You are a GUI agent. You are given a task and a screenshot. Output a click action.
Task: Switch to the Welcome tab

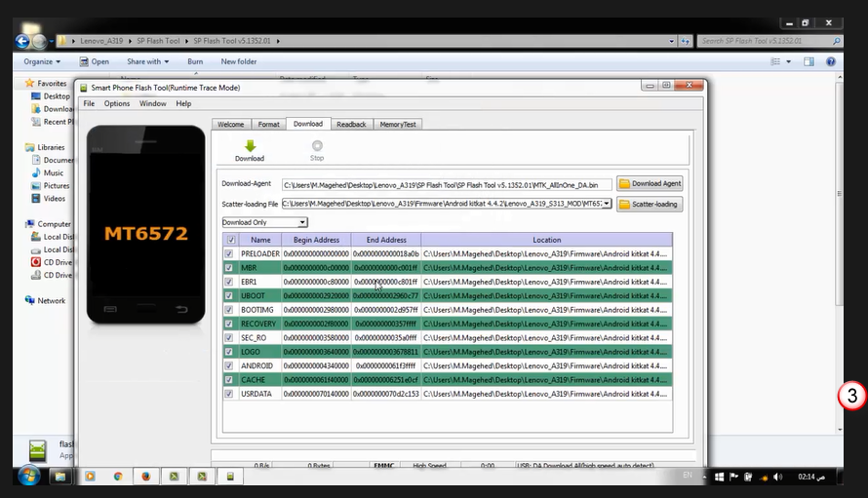pos(231,125)
